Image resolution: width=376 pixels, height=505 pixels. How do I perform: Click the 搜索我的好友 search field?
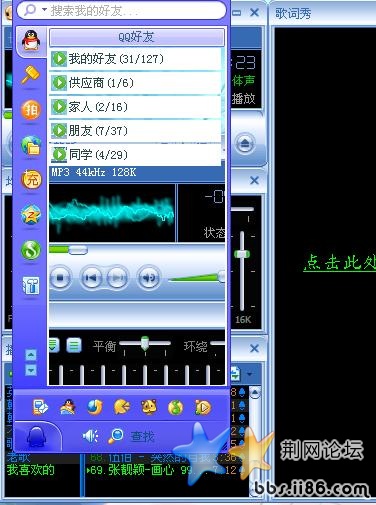coord(121,11)
